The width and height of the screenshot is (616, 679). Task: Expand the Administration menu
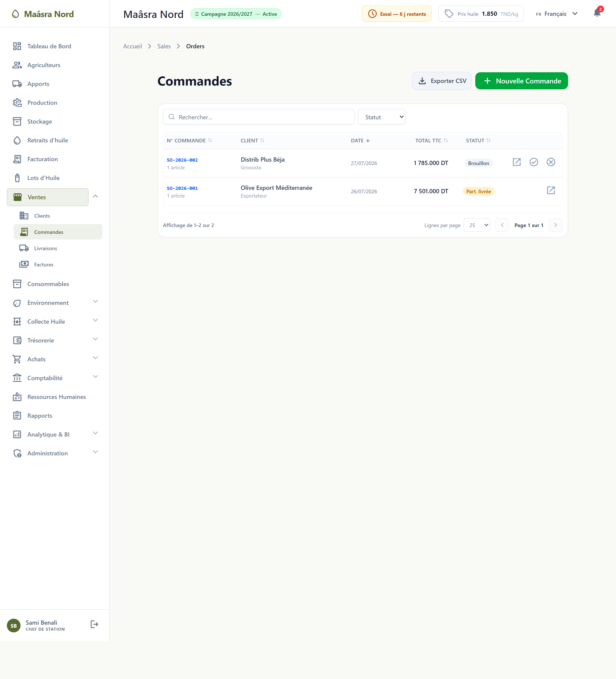pyautogui.click(x=95, y=452)
